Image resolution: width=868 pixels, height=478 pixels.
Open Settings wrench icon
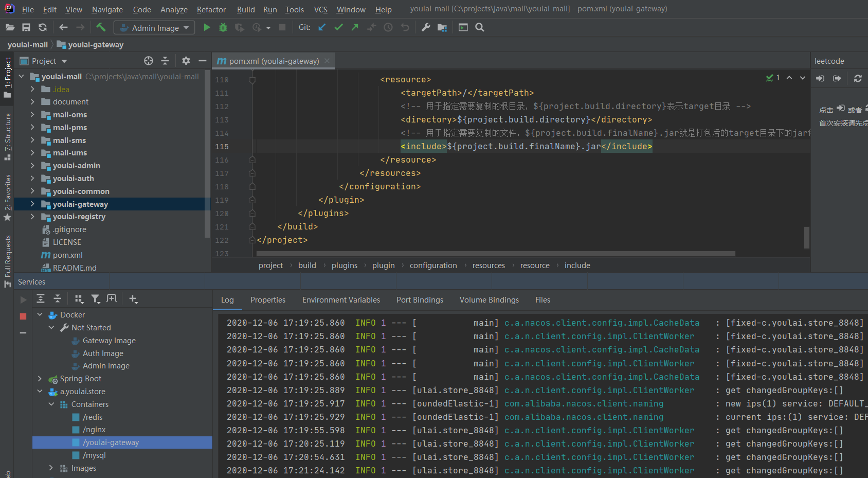point(426,27)
